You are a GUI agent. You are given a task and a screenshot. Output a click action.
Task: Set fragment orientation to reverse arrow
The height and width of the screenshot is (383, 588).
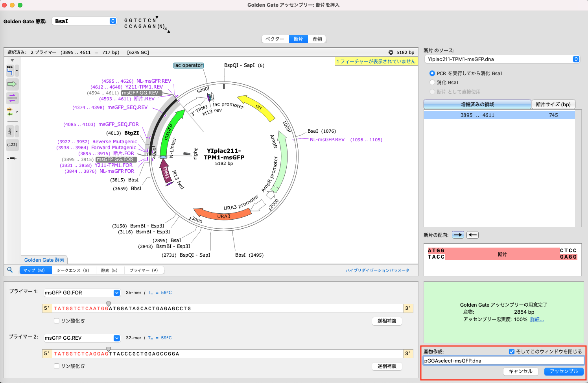[472, 235]
